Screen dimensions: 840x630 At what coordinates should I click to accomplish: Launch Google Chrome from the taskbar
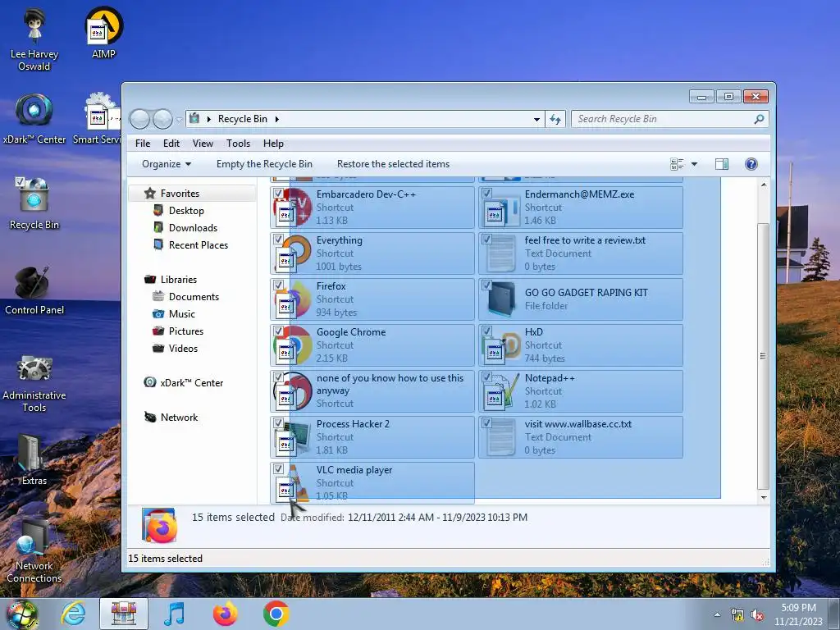[276, 614]
